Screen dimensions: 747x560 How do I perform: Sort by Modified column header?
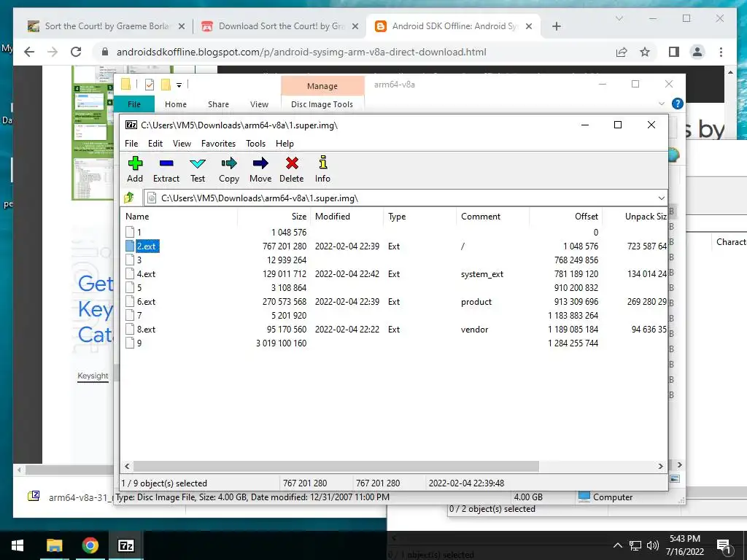click(x=347, y=216)
